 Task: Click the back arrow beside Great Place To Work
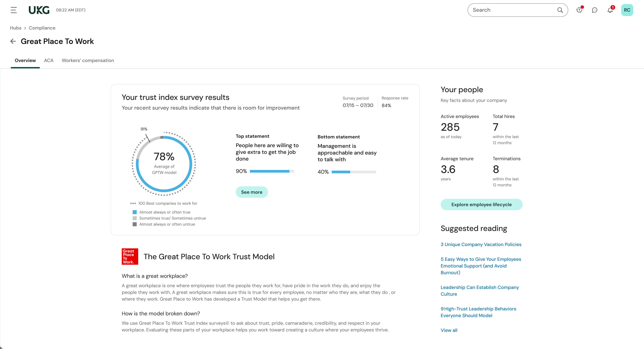tap(13, 41)
